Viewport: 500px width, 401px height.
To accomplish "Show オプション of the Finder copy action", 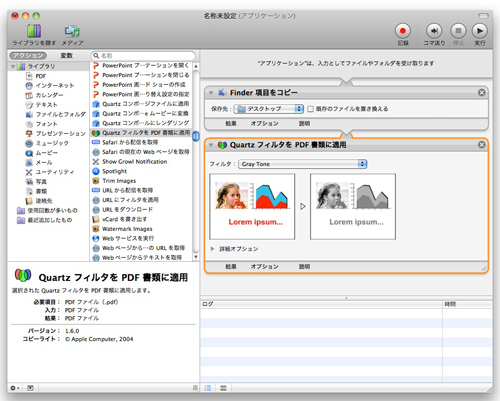I will 264,124.
